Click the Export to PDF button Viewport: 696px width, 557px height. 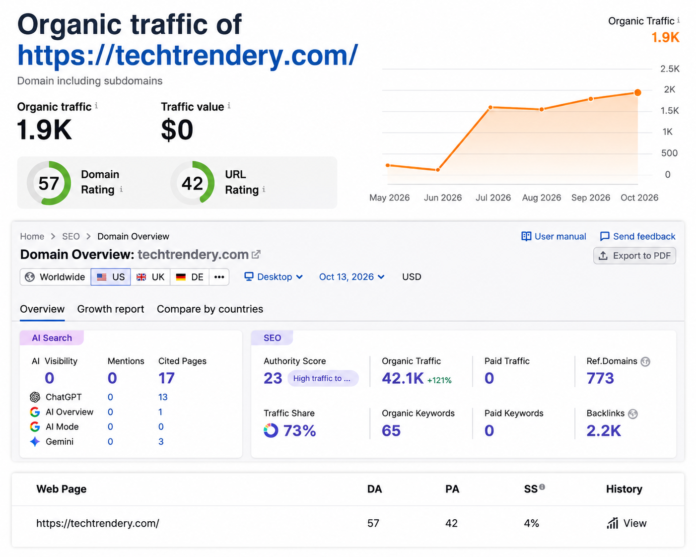pyautogui.click(x=635, y=256)
